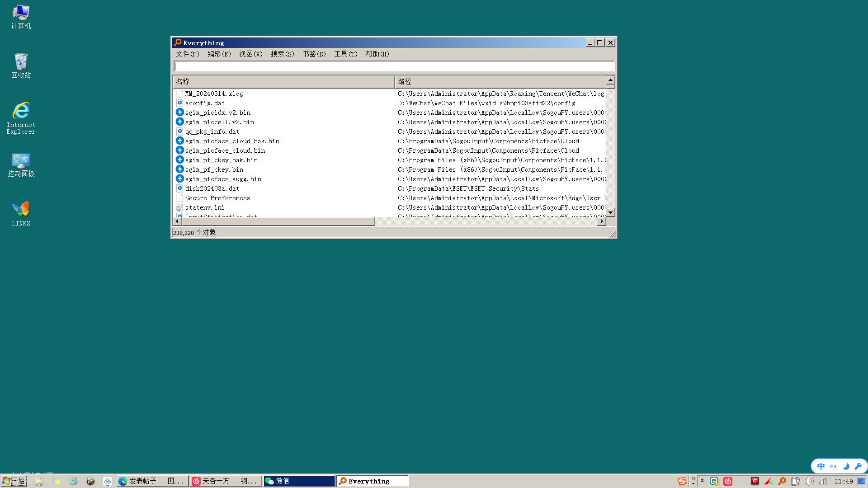Open the 搜索(S) menu
This screenshot has height=488, width=868.
[282, 54]
